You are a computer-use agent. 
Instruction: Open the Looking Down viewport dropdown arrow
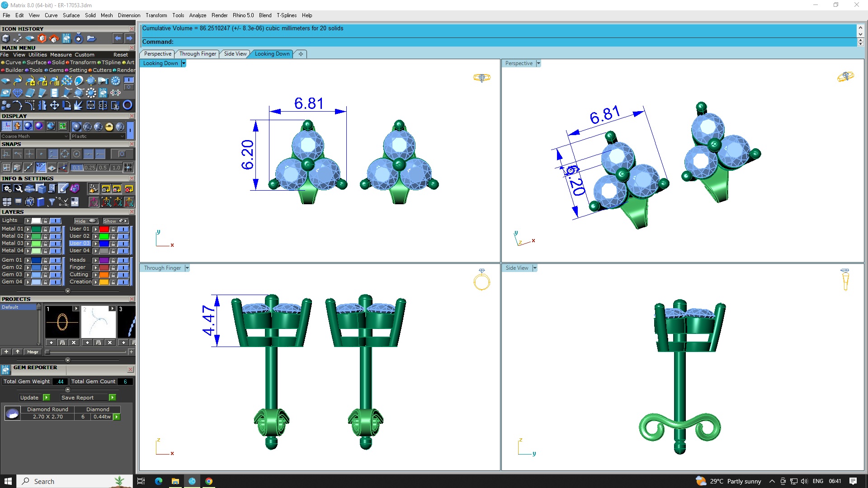pos(183,64)
